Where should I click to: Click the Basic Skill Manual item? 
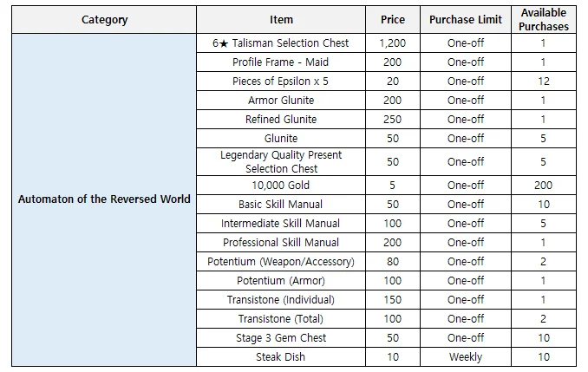click(281, 204)
